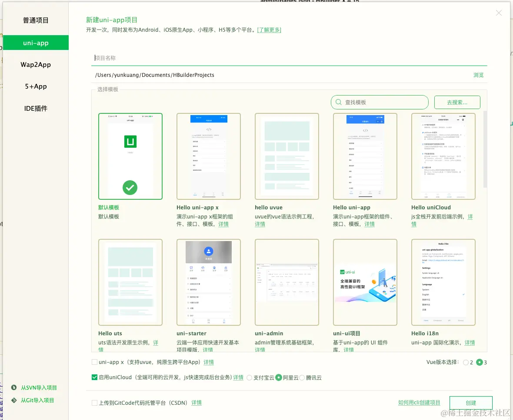Enable the uni-app x checkbox
Image resolution: width=513 pixels, height=420 pixels.
pyautogui.click(x=94, y=362)
